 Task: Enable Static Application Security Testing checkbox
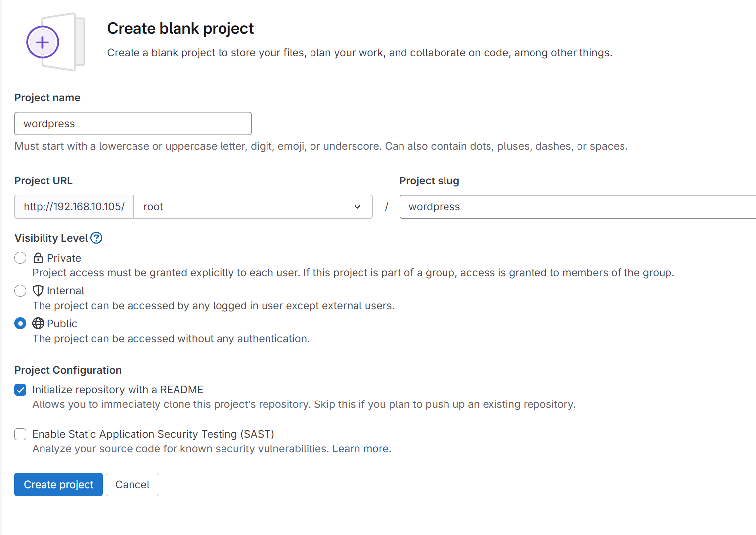(20, 434)
